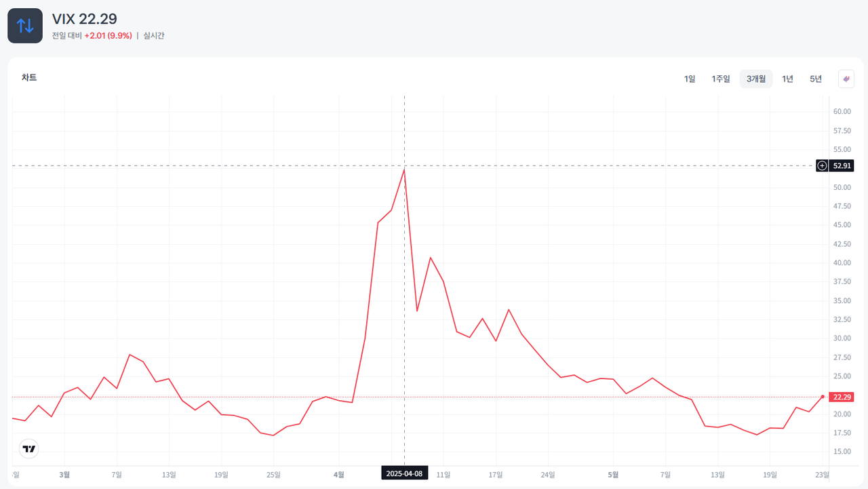Click the plus icon beside 52.91

(x=822, y=165)
